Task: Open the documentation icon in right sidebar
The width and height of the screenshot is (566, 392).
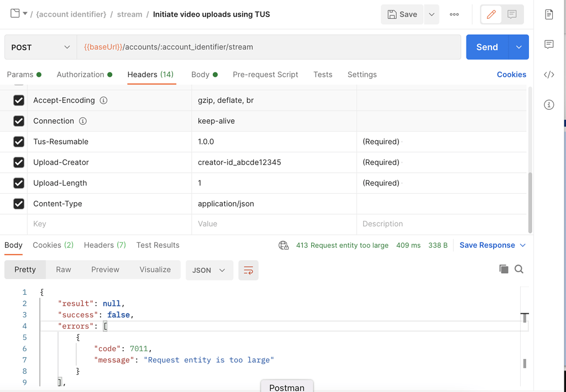Action: (x=549, y=15)
